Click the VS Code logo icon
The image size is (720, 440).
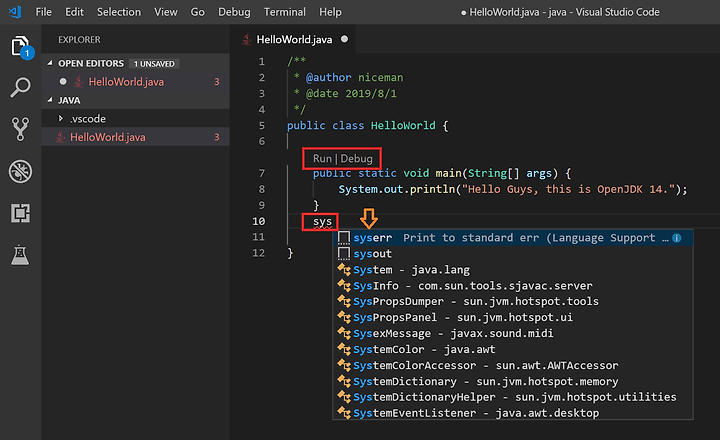click(x=15, y=12)
